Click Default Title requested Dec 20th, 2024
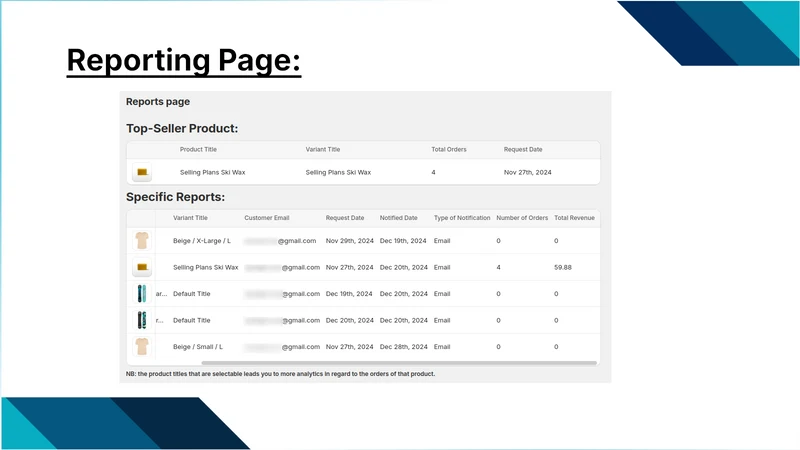This screenshot has height=450, width=800. point(191,320)
